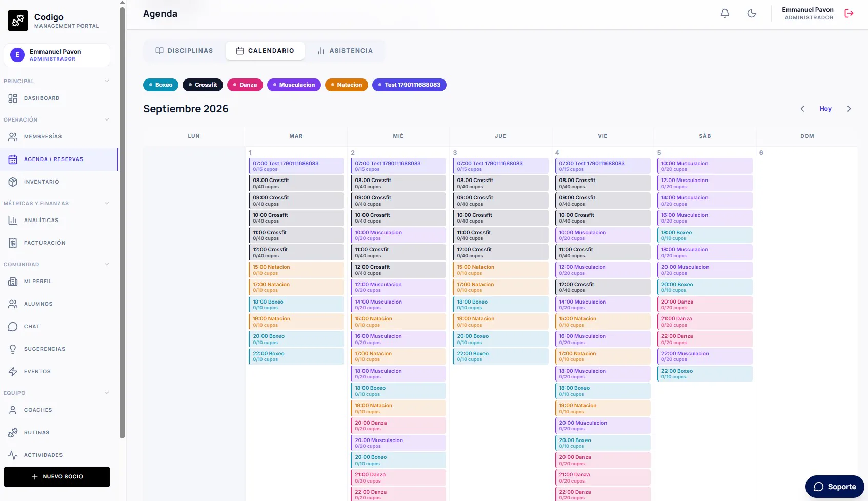This screenshot has height=501, width=868.
Task: Collapse the Comunidad sidebar section
Action: [x=56, y=264]
